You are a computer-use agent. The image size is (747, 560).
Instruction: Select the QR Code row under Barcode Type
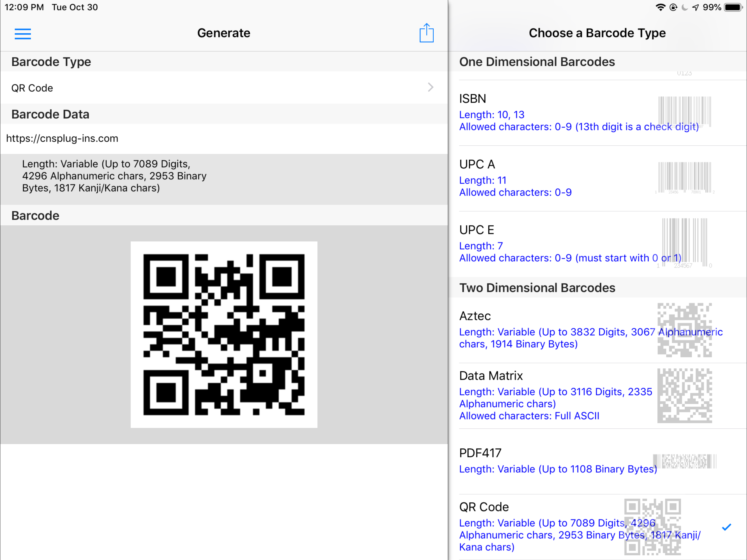(x=224, y=88)
